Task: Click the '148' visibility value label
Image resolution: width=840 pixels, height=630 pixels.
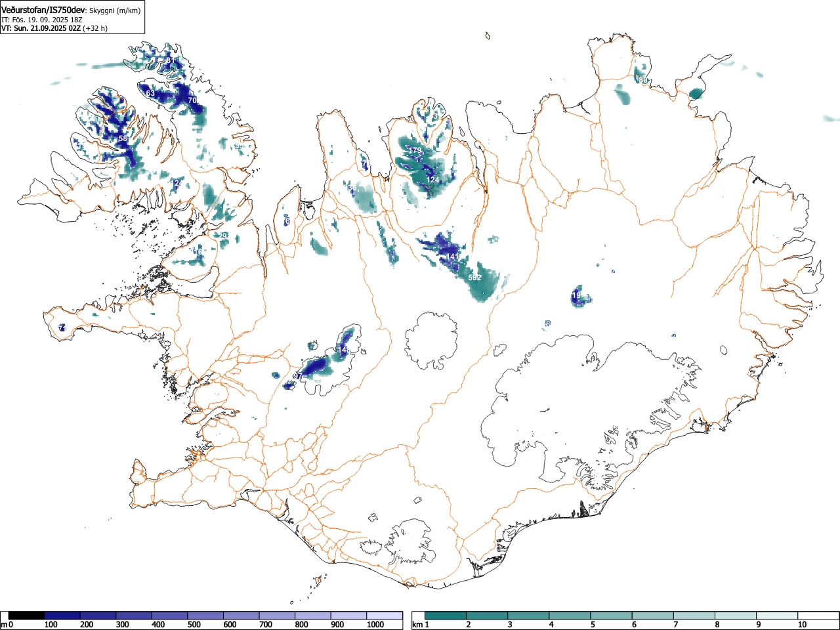Action: [343, 350]
